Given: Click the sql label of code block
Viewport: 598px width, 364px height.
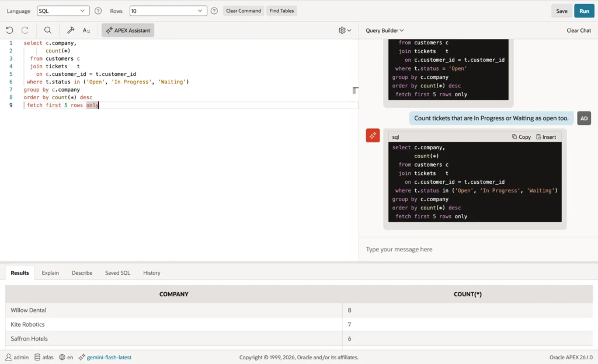Looking at the screenshot, I should pyautogui.click(x=395, y=136).
